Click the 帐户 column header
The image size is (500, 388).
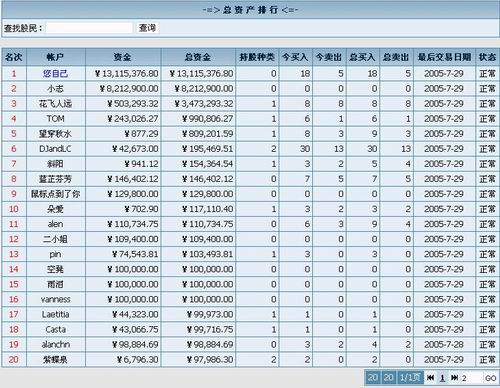click(56, 57)
